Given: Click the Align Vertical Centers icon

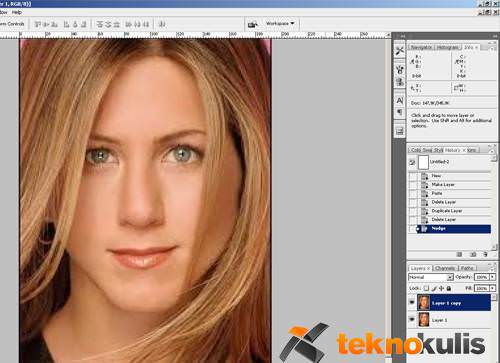Looking at the screenshot, I should click(x=46, y=24).
